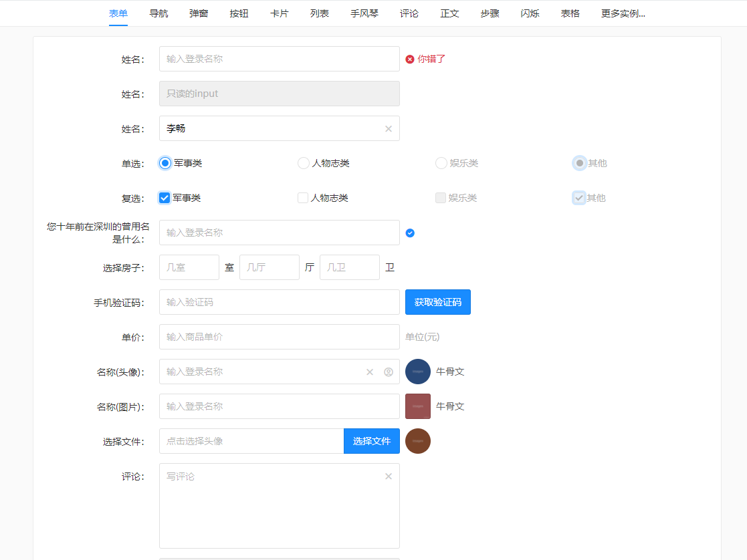Click the 几室 room input field
747x560 pixels.
[189, 267]
